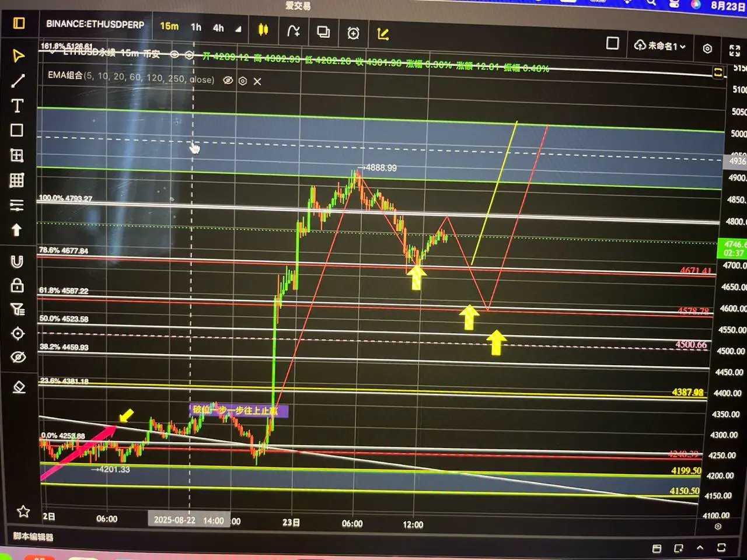Open chart settings hexagon in top toolbar
Screen dimensions: 747x560
point(707,48)
